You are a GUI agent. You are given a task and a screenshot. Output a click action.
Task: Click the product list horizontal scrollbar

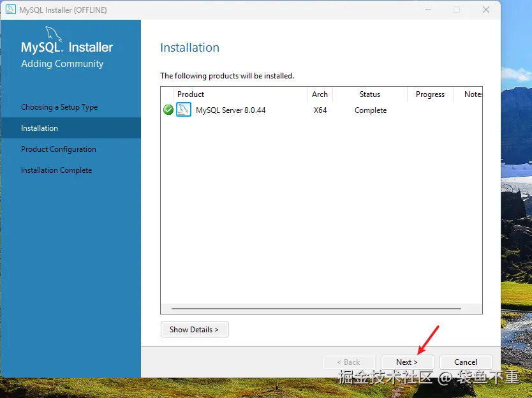[316, 309]
